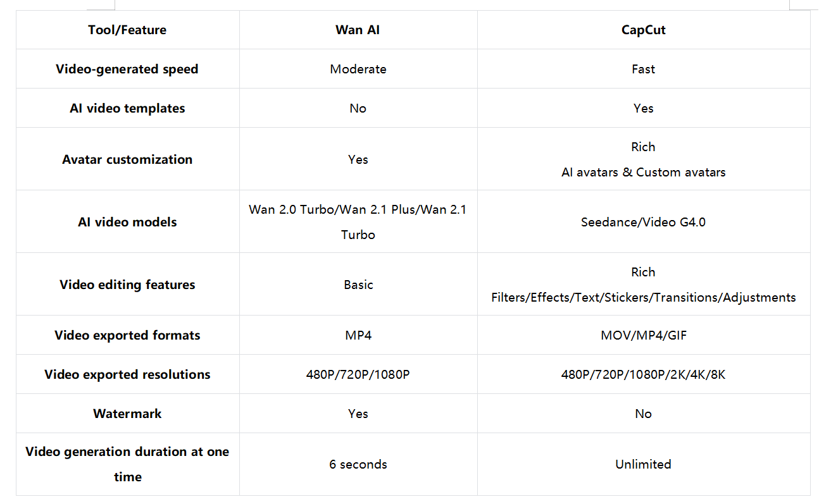Select the AI video models row label

coord(127,222)
